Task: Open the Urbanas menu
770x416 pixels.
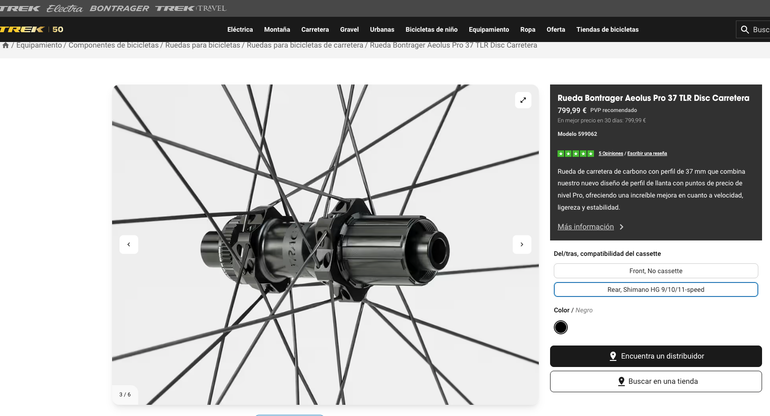Action: click(x=382, y=29)
